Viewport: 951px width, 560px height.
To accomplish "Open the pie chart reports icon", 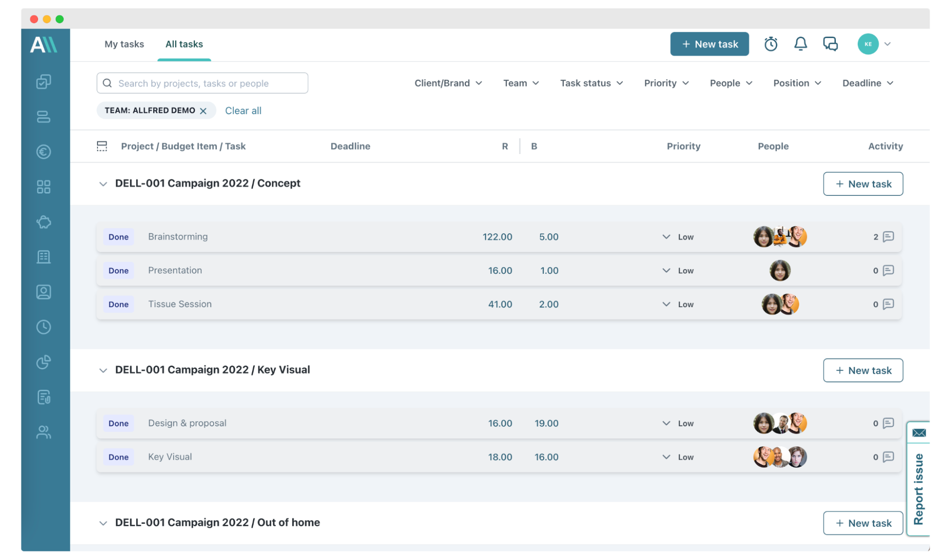I will 44,362.
